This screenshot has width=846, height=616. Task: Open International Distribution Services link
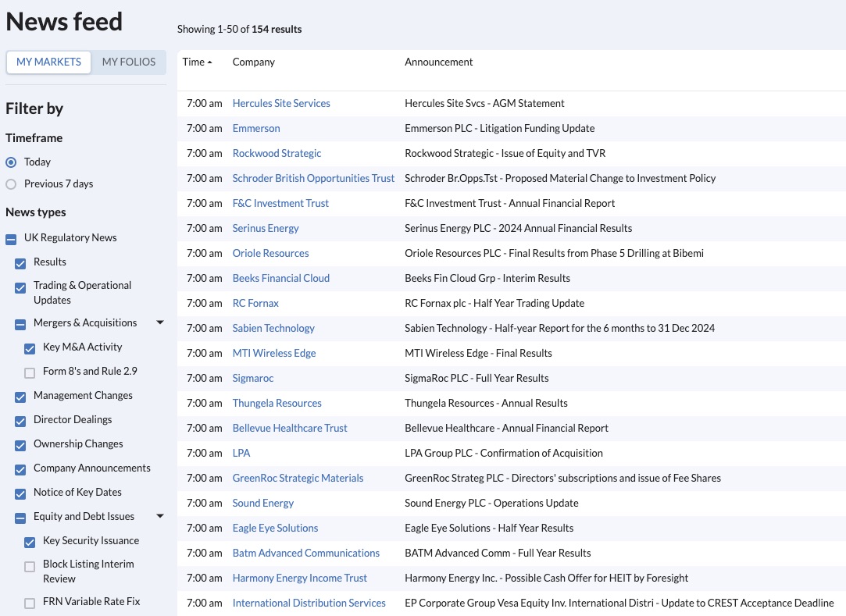point(309,603)
